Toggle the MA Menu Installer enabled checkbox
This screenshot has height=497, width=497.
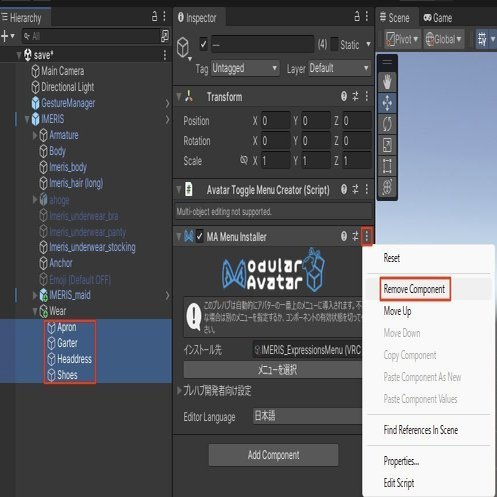coord(199,237)
